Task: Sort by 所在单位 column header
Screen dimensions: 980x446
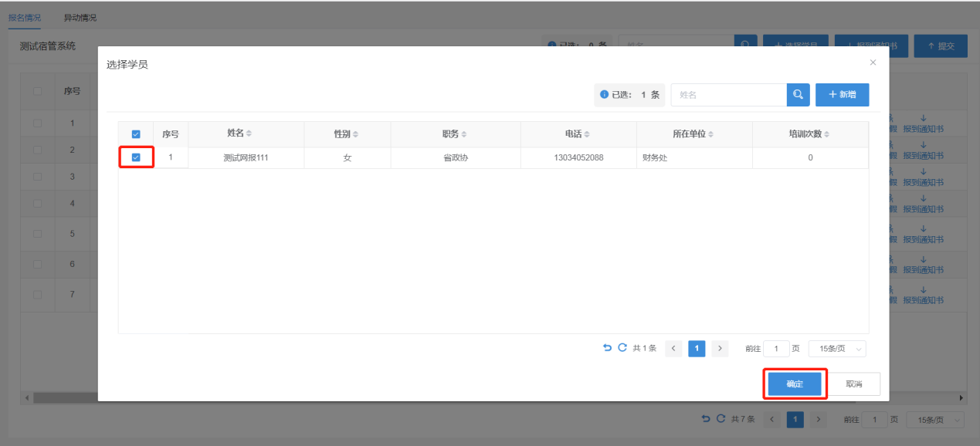Action: tap(693, 134)
